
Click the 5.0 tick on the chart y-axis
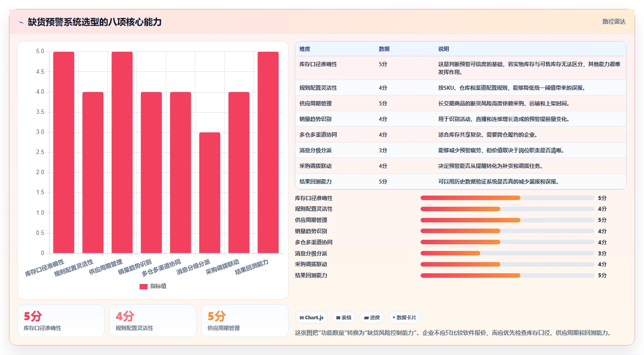point(40,51)
